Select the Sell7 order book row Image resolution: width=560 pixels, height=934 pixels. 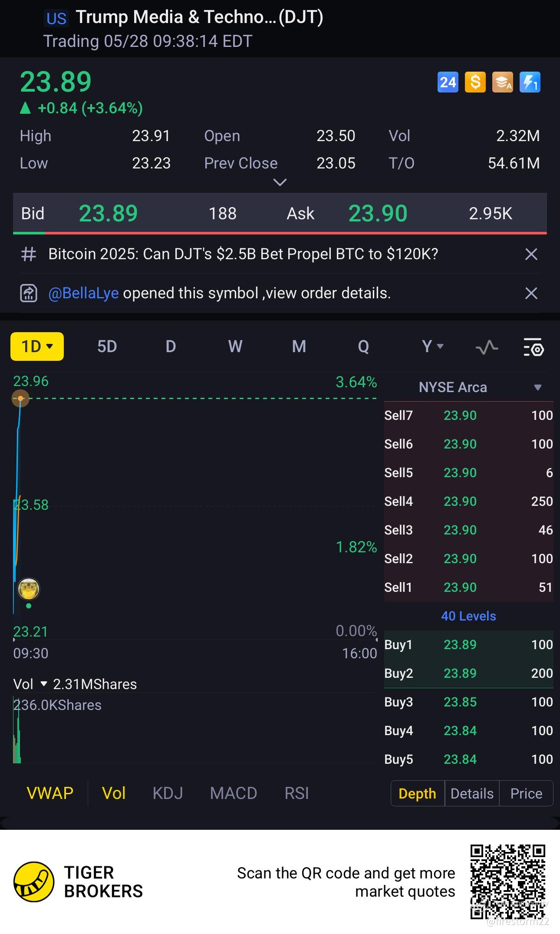coord(469,416)
